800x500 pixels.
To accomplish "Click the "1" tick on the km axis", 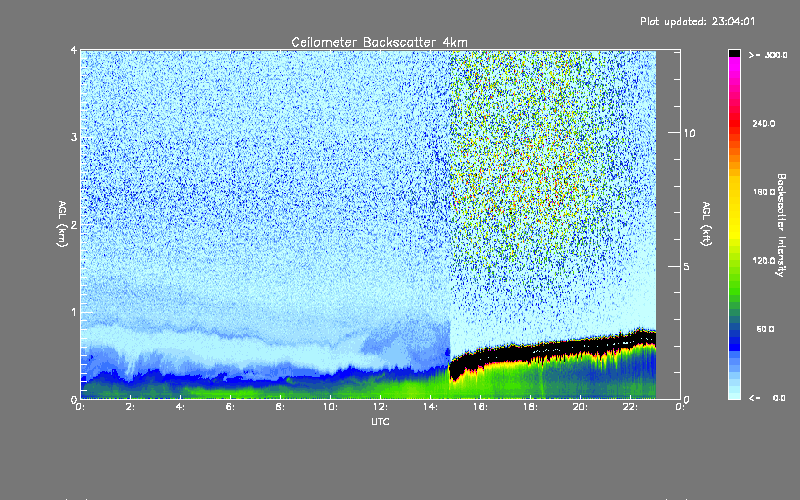I will click(74, 312).
